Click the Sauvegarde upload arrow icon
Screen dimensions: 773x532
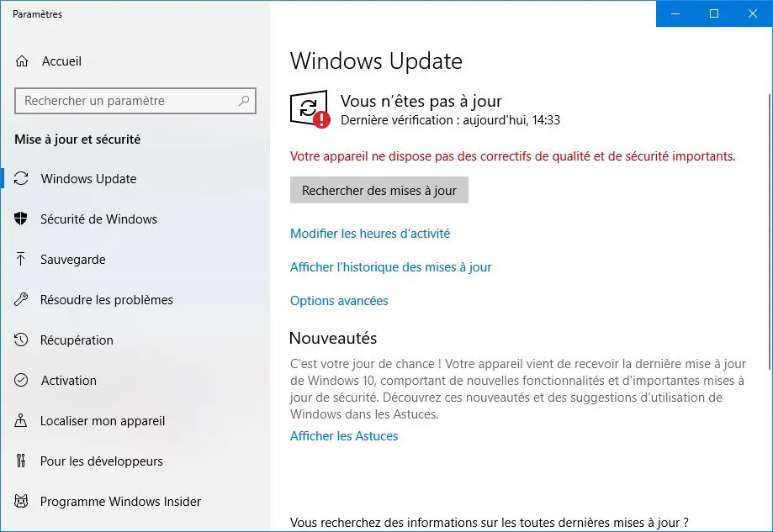21,259
